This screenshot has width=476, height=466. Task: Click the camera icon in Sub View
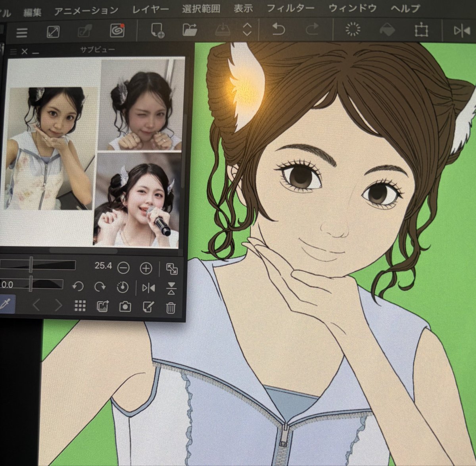(x=125, y=307)
